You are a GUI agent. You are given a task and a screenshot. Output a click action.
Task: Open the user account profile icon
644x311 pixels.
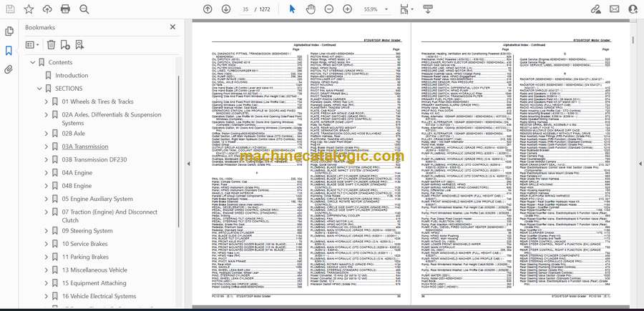tap(633, 9)
